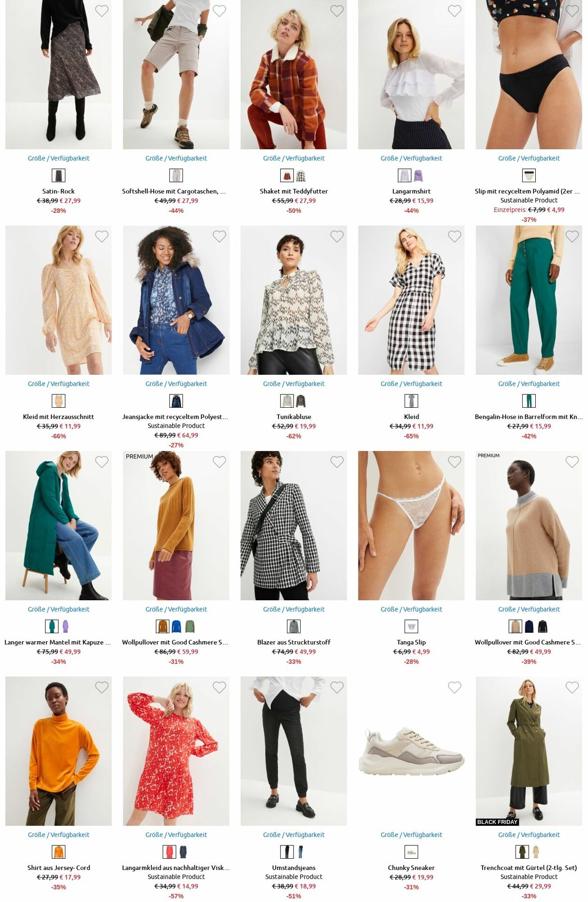Toggle wishlist heart on Umstandsjeans
The image size is (588, 902).
click(x=337, y=687)
